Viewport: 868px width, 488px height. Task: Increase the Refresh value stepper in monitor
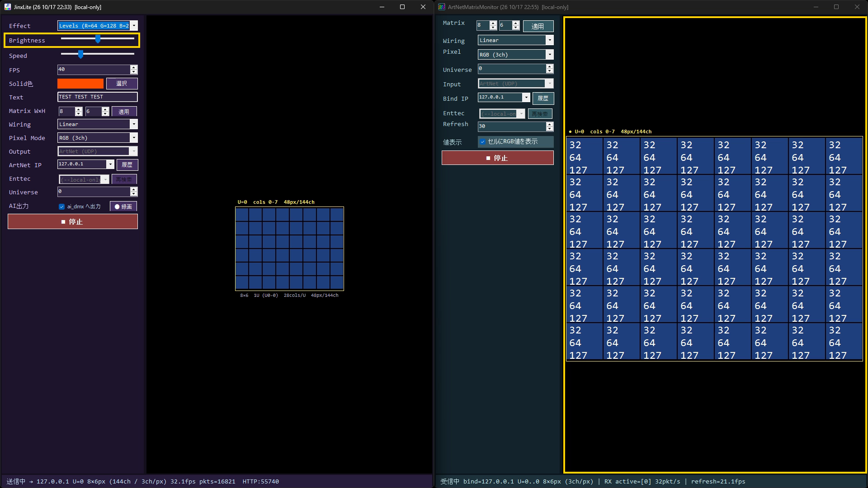coord(549,124)
